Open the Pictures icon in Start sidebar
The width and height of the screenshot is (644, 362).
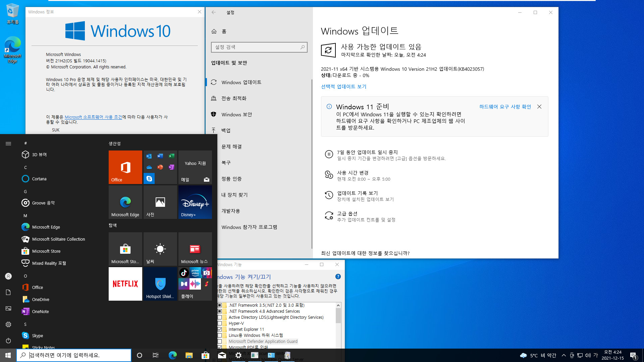click(8, 308)
